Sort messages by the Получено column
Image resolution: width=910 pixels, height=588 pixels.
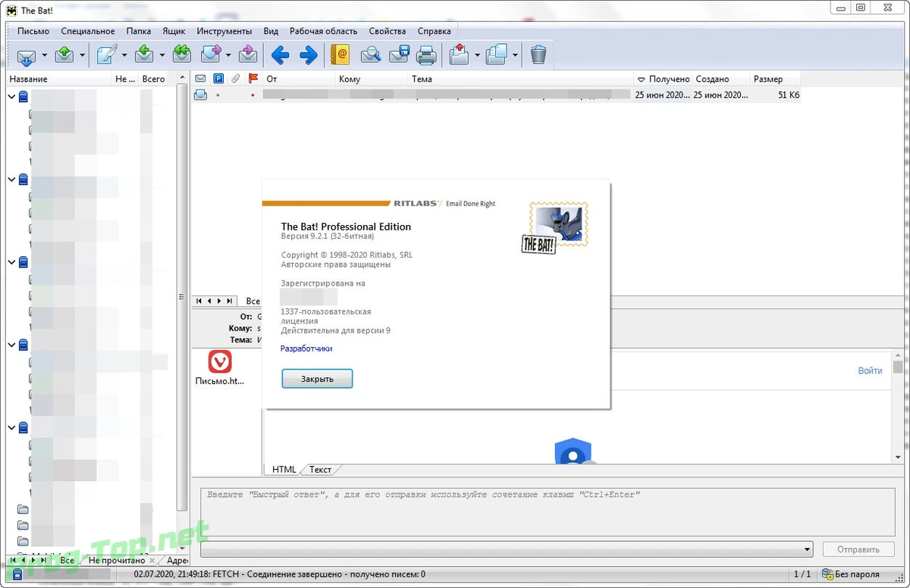(663, 79)
